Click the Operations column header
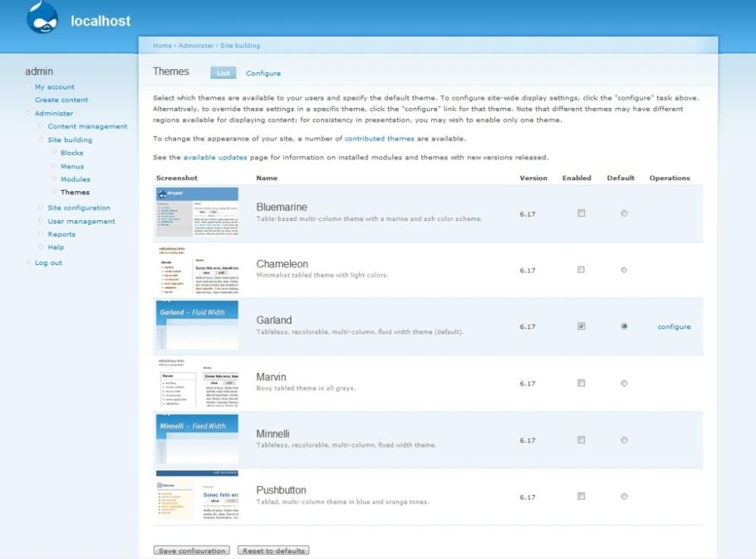 [669, 178]
